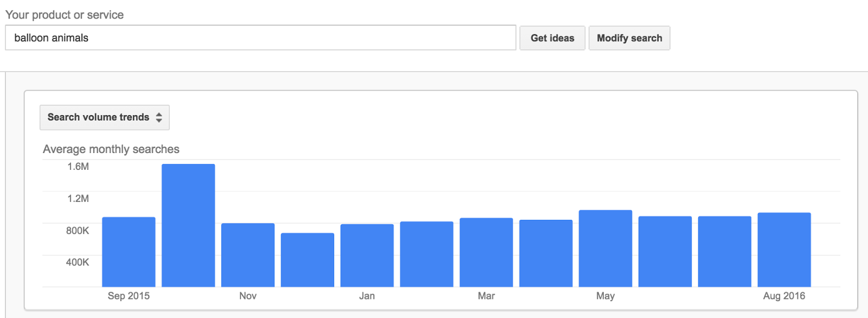This screenshot has width=868, height=318.
Task: Click the June bar right after May
Action: click(665, 251)
